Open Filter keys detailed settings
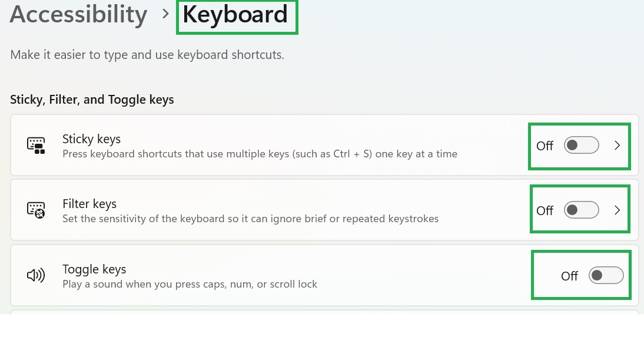Screen dimensions: 644x353 coord(617,210)
